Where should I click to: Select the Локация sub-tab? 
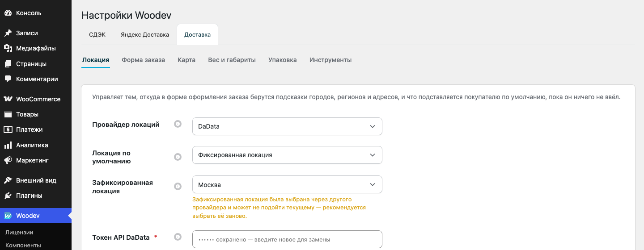[96, 60]
